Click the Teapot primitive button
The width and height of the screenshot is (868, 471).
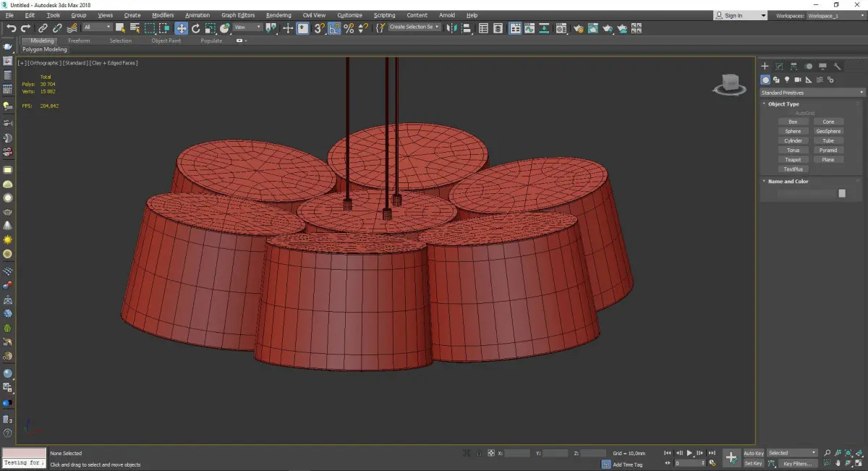tap(793, 159)
